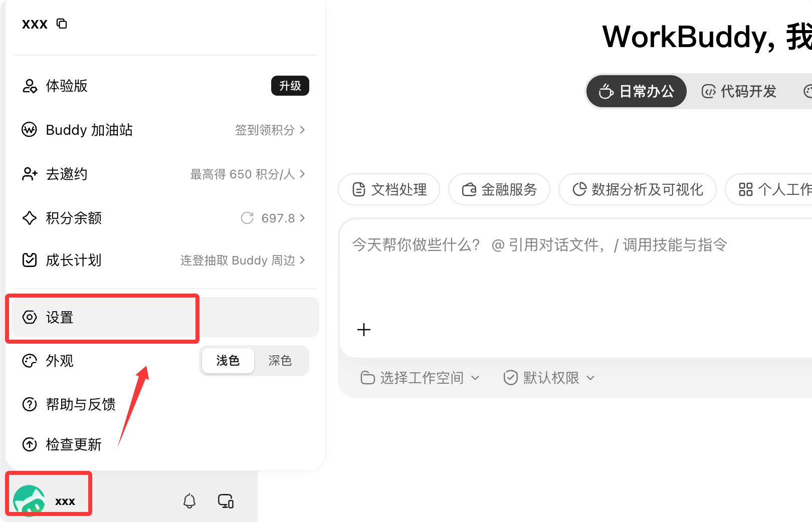
Task: Click the 去邀约 add-person icon
Action: 30,174
